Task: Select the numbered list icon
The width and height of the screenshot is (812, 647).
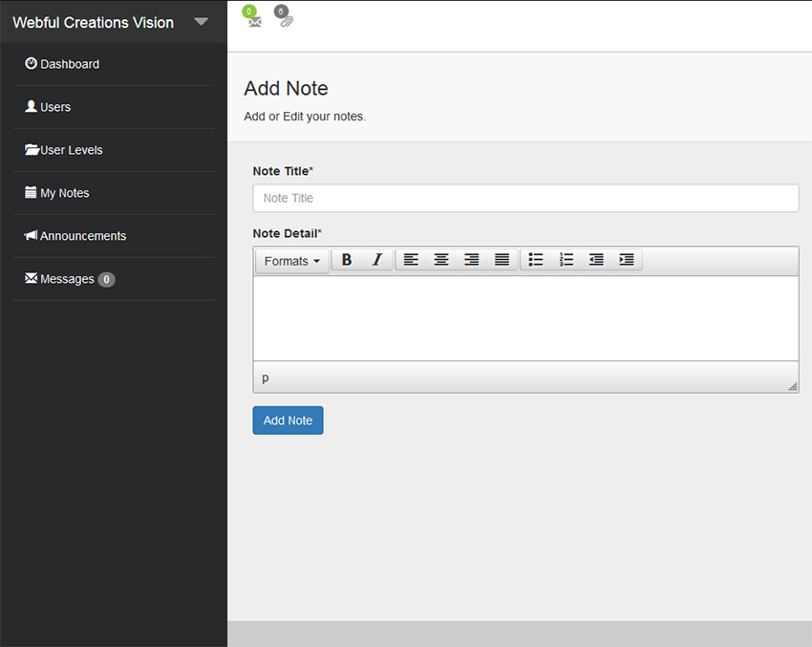Action: pyautogui.click(x=566, y=259)
